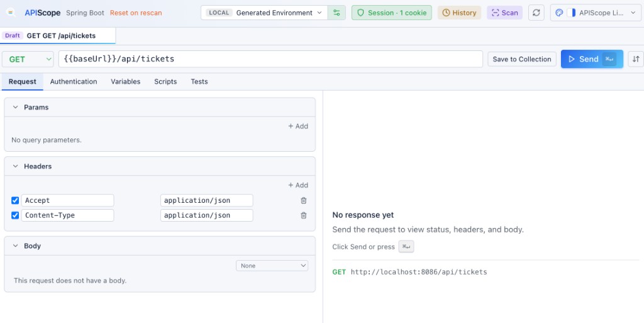Open the Body type None dropdown
The height and width of the screenshot is (323, 644).
(x=272, y=266)
